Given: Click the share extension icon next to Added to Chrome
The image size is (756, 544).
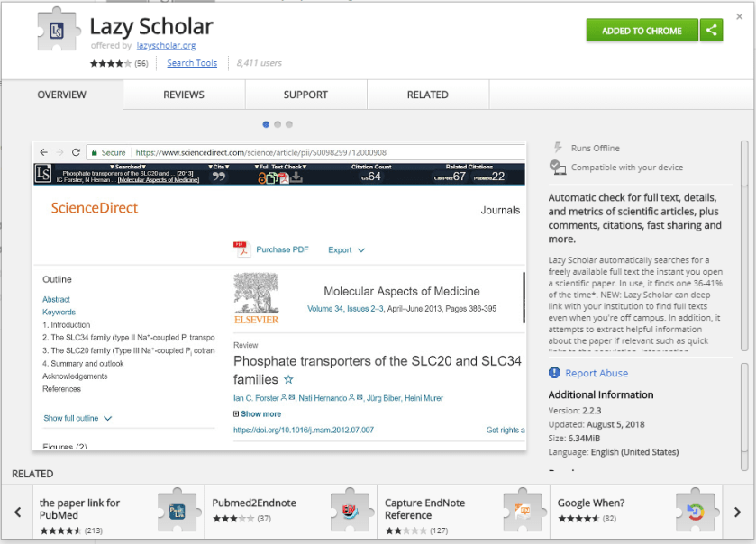Looking at the screenshot, I should pyautogui.click(x=711, y=30).
